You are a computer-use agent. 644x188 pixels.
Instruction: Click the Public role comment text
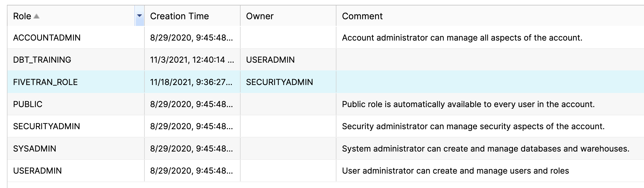468,104
